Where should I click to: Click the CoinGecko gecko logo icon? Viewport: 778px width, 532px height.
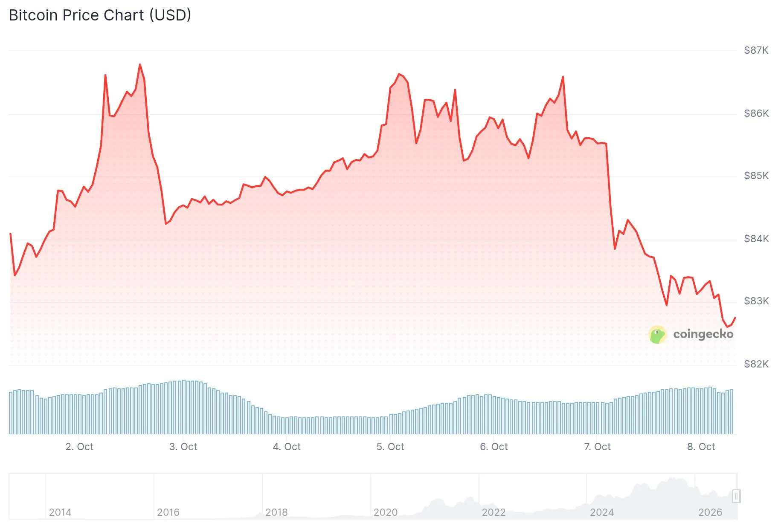[x=657, y=335]
